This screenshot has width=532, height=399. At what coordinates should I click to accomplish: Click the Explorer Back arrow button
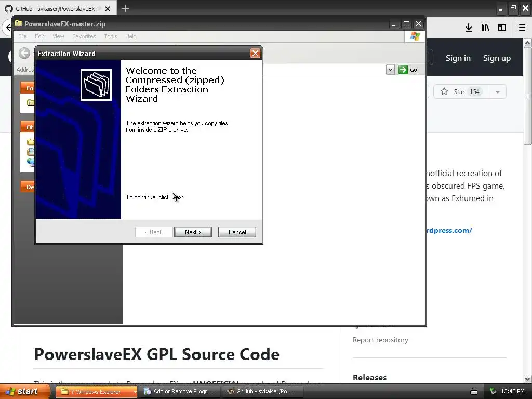click(24, 54)
